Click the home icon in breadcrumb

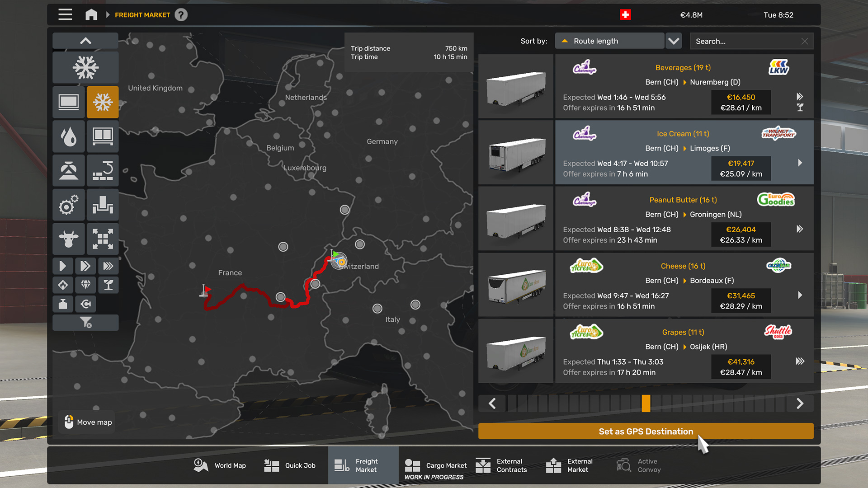point(91,15)
